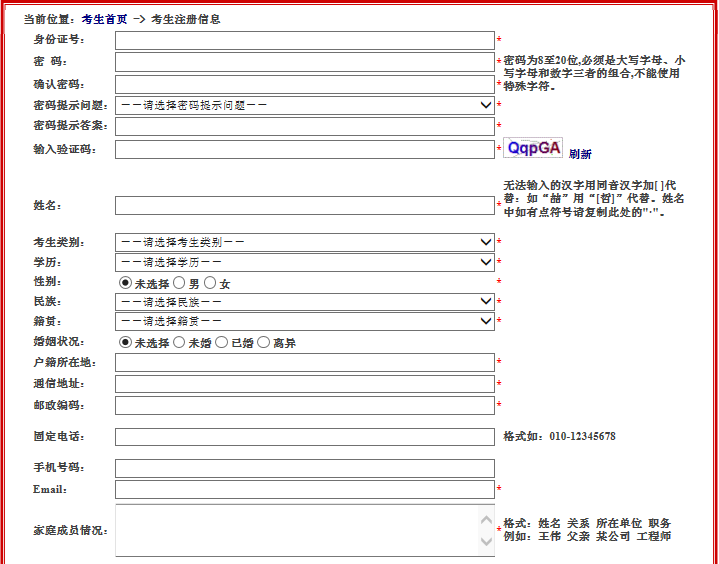Click the 身份证号 input field

click(305, 40)
